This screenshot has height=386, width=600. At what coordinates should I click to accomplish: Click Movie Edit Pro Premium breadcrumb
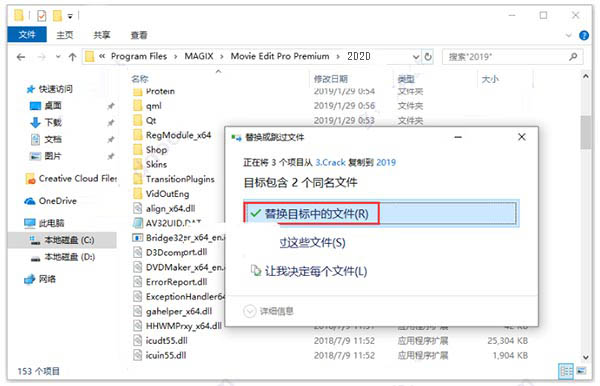280,56
